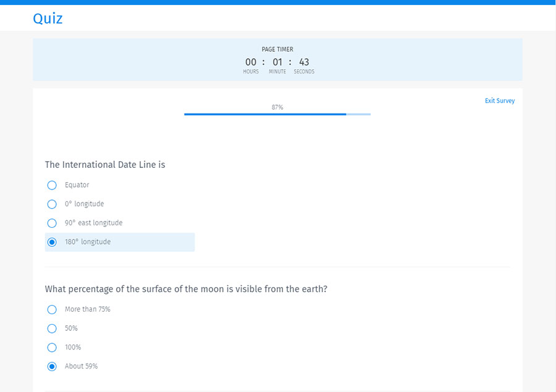Select the 180° longitude radio button
The image size is (556, 392).
(52, 242)
